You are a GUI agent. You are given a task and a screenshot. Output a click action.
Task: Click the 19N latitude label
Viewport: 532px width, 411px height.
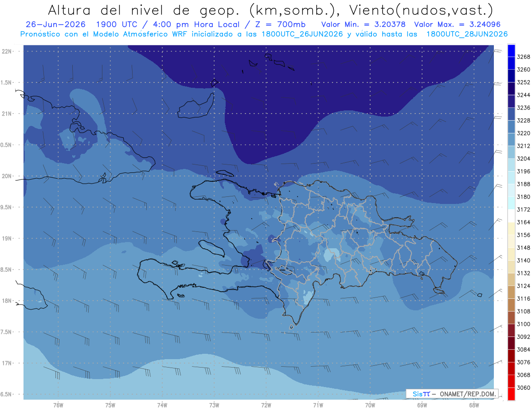(x=7, y=239)
